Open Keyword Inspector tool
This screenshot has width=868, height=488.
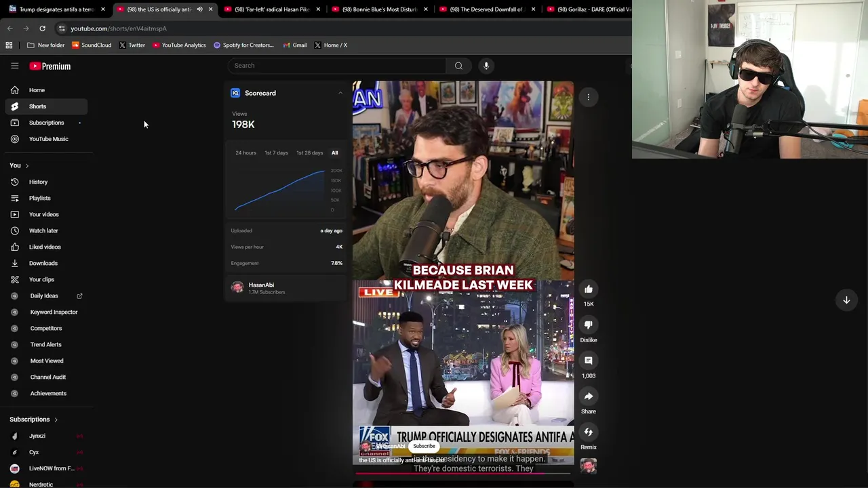tap(46, 312)
